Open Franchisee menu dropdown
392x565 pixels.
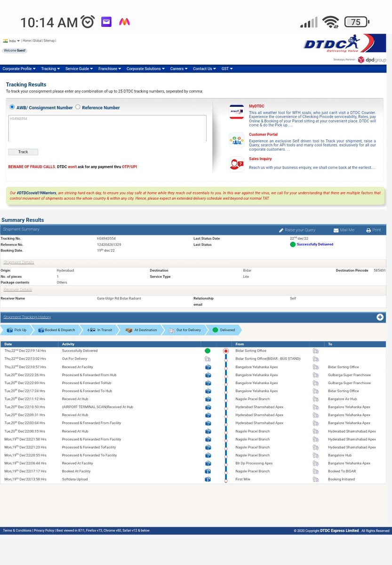[x=110, y=69]
